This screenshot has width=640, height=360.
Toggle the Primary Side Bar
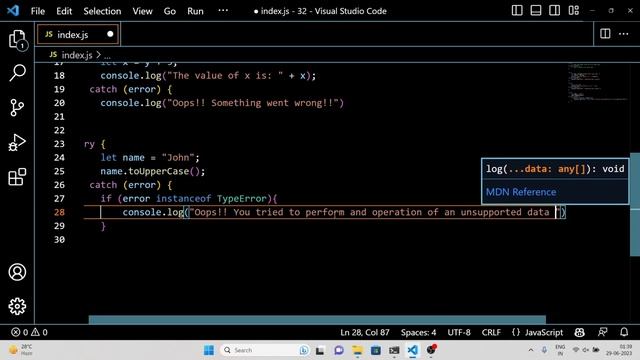[517, 11]
